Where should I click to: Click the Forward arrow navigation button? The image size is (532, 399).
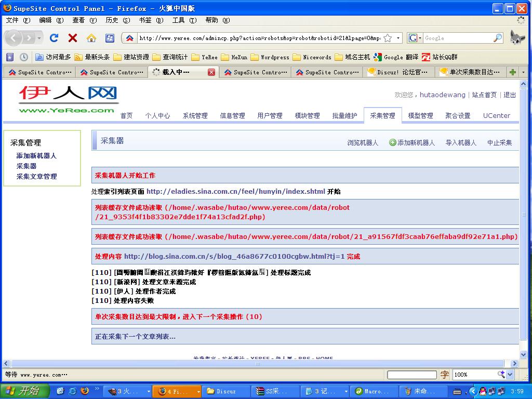pos(29,37)
